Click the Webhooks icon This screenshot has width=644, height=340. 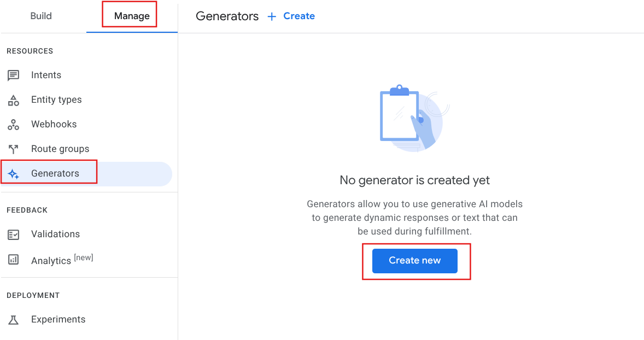click(x=14, y=125)
